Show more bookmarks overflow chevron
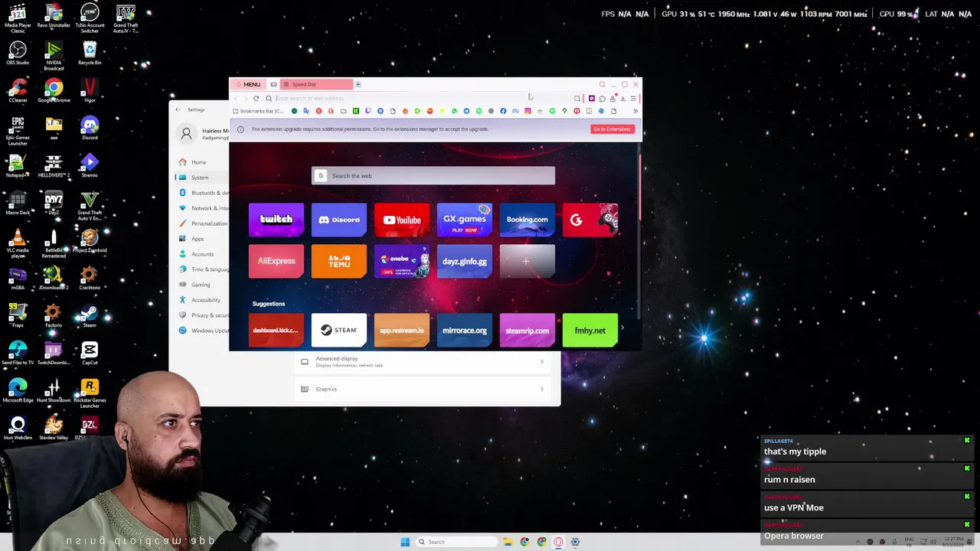 click(x=635, y=111)
